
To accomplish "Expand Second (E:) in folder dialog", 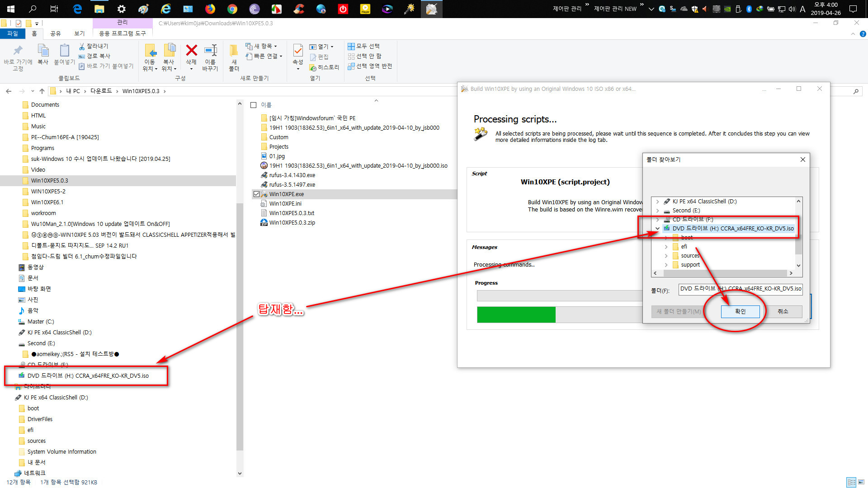I will pyautogui.click(x=657, y=211).
